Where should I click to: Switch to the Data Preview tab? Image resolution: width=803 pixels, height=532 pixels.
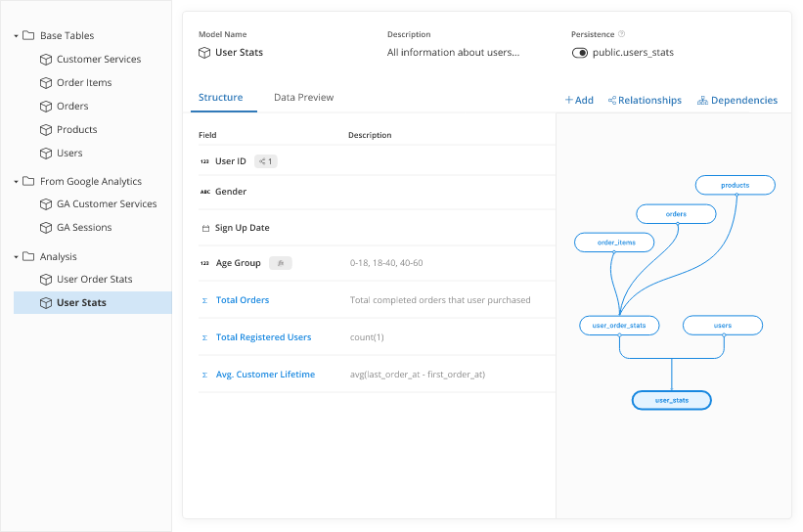(x=303, y=98)
